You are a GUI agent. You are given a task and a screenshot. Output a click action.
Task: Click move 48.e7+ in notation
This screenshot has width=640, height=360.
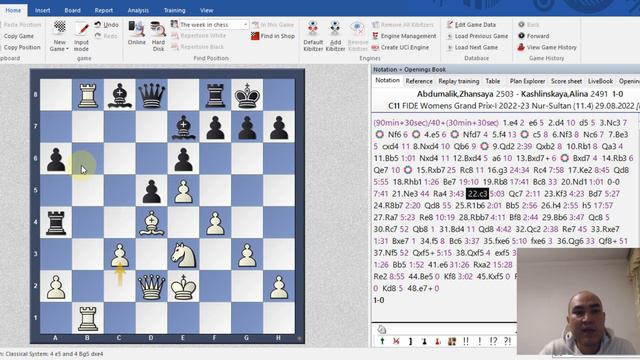[x=418, y=288]
